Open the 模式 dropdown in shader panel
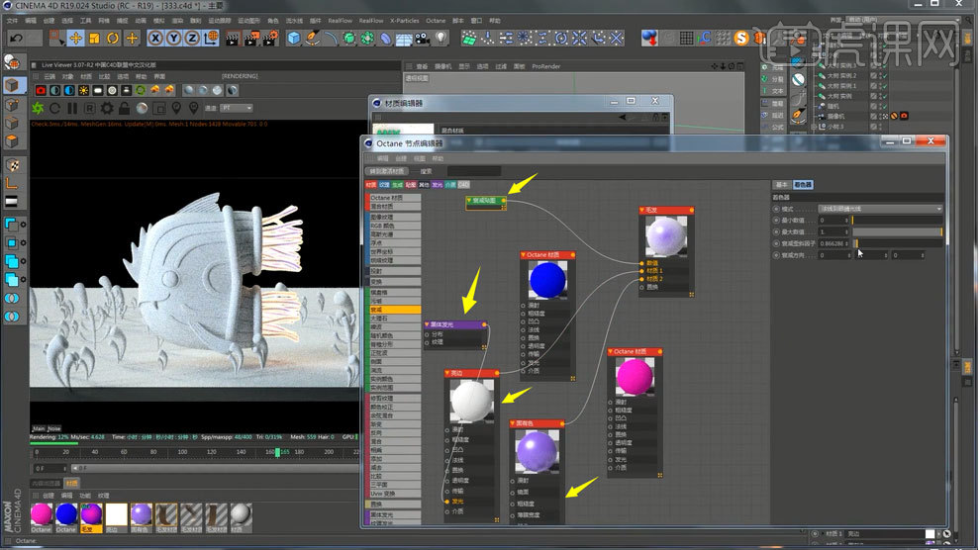Image resolution: width=980 pixels, height=550 pixels. click(880, 209)
